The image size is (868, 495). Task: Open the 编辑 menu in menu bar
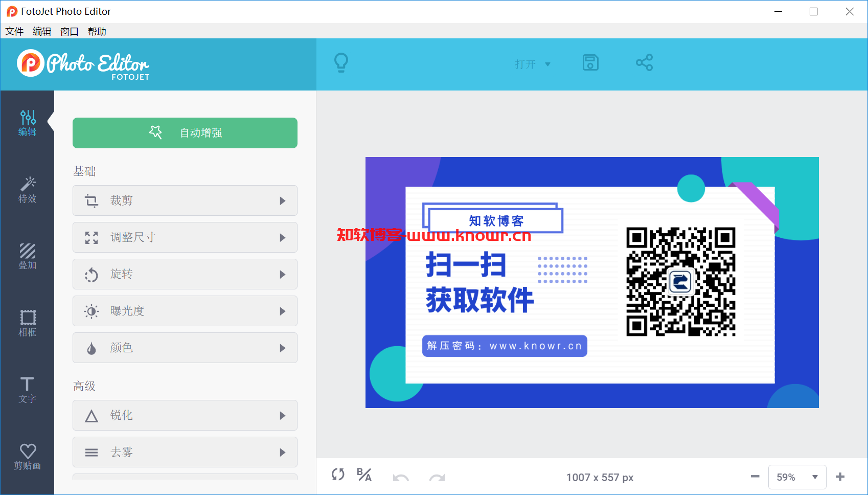pos(42,31)
